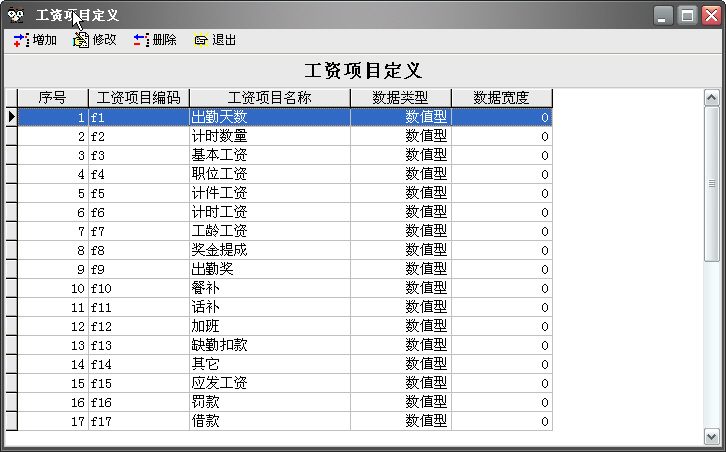Click the row selector beside row 15

pos(12,383)
